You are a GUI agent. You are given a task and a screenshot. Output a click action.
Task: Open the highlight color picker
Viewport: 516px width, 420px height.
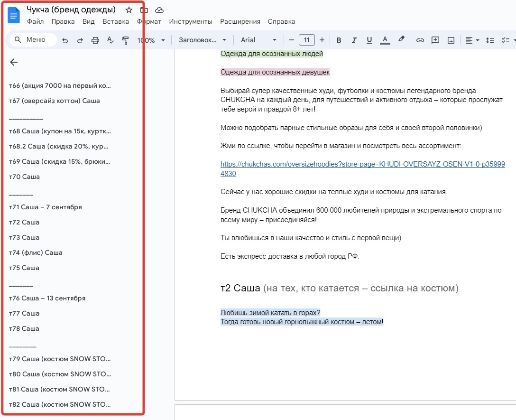point(401,39)
